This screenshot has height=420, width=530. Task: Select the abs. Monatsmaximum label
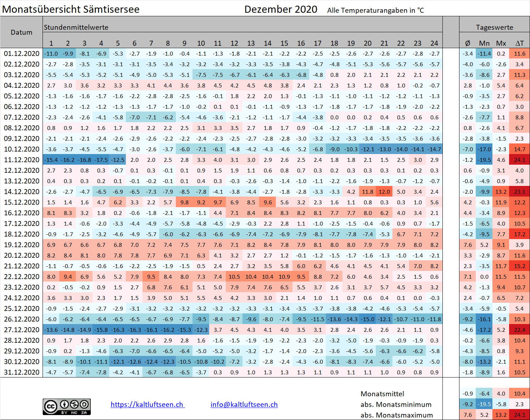tap(397, 415)
